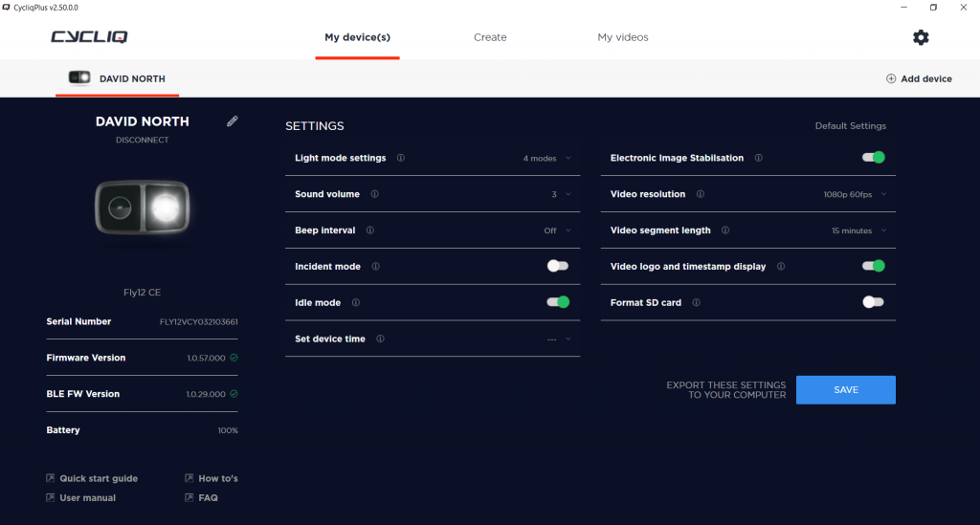This screenshot has width=980, height=525.
Task: Click the Firmware Version green check icon
Action: coord(234,358)
